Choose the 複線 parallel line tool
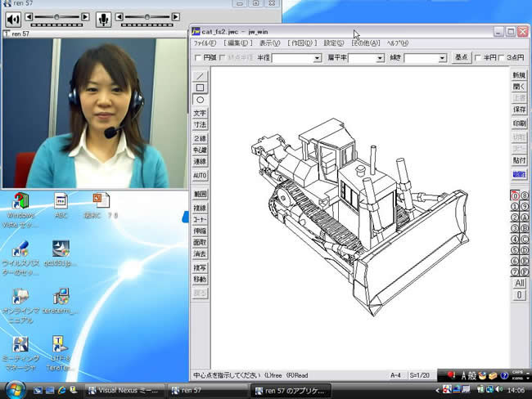The height and width of the screenshot is (399, 532). pyautogui.click(x=200, y=208)
